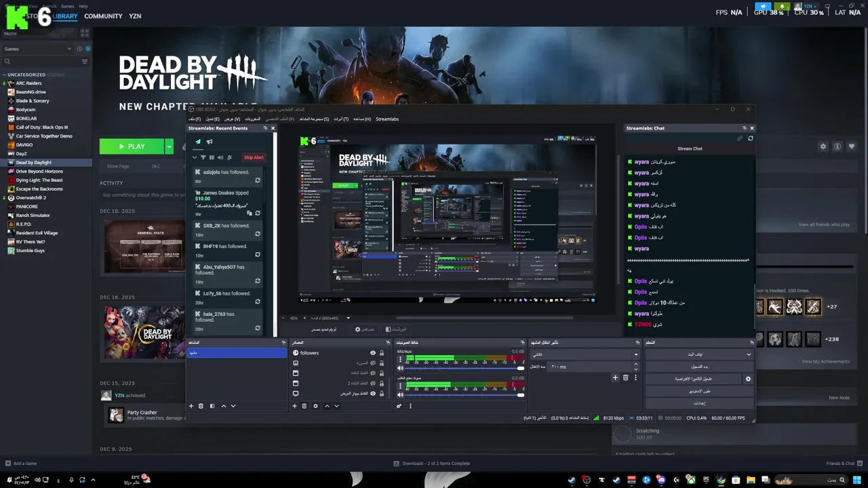This screenshot has width=868, height=488.
Task: Adjust the Mic/Aux volume slider
Action: [x=465, y=368]
